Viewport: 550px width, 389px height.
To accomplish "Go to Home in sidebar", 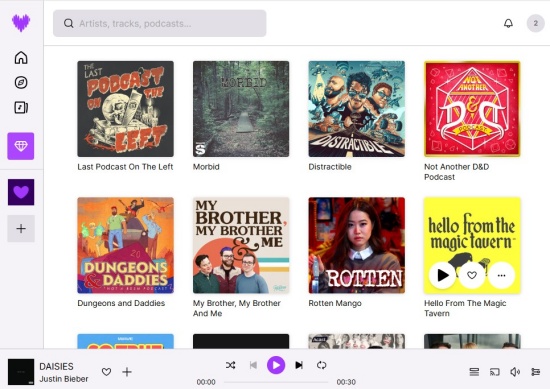I will click(x=21, y=58).
